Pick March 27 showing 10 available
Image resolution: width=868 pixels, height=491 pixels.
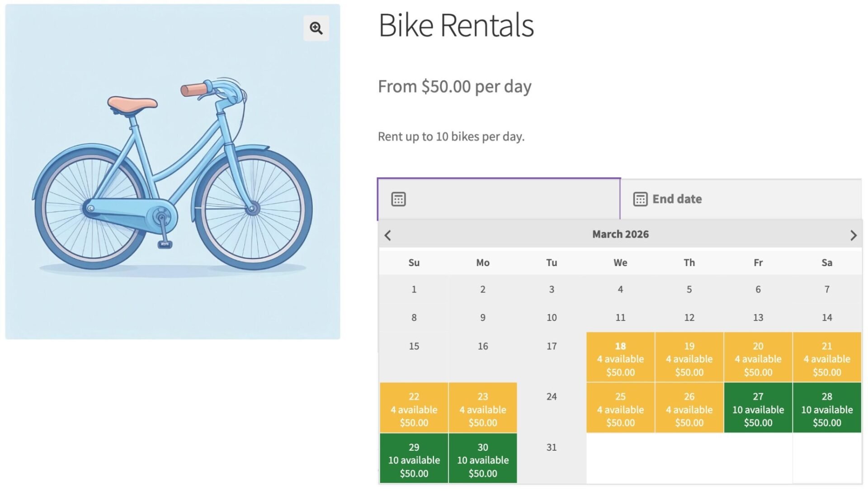(758, 408)
